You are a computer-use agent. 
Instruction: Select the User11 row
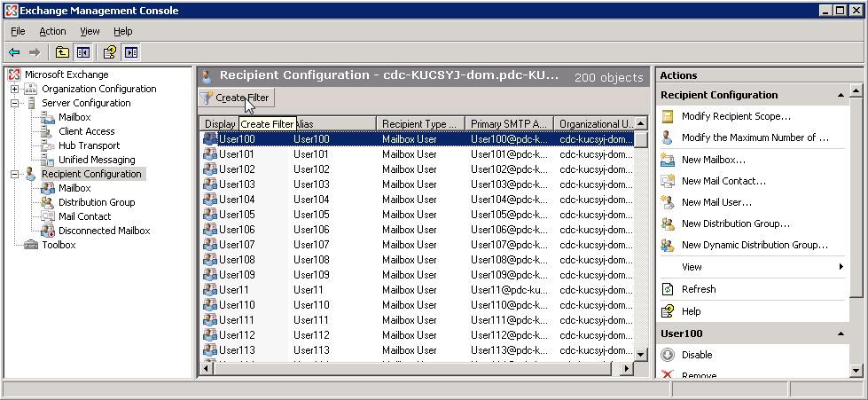pos(417,290)
